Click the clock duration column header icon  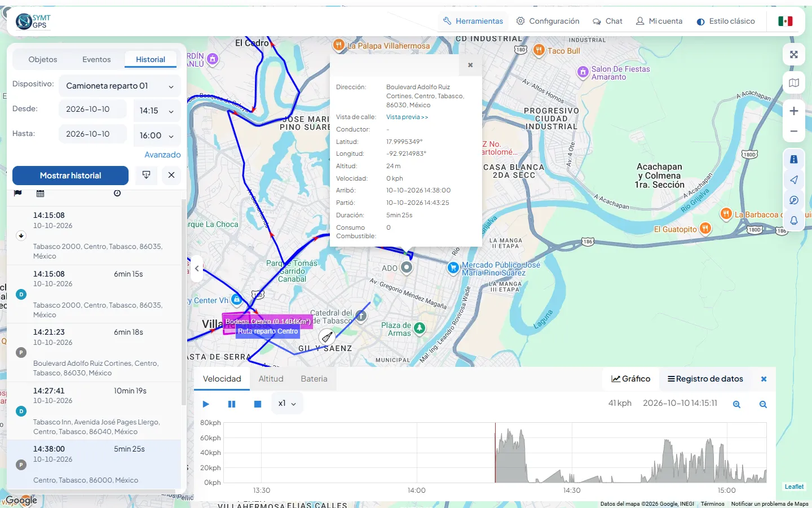point(117,193)
